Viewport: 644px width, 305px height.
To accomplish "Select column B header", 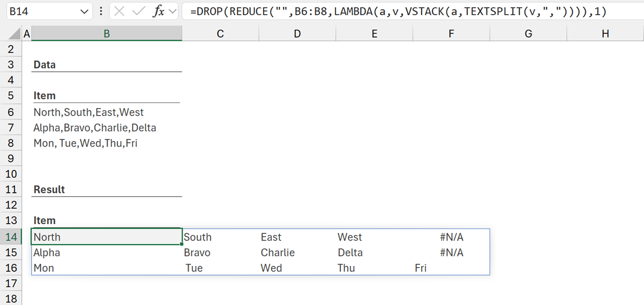I will 107,34.
